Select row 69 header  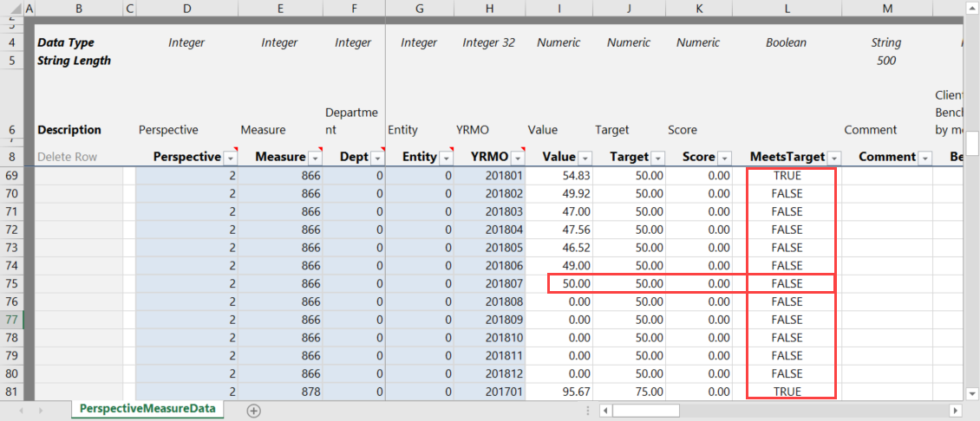12,176
